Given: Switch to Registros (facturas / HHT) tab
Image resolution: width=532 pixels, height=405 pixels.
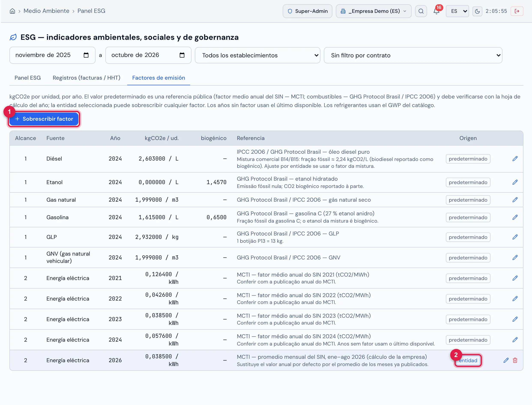Looking at the screenshot, I should [x=86, y=78].
